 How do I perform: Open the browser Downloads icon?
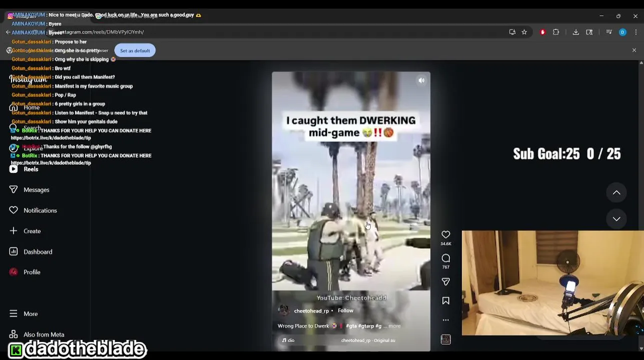coord(576,32)
